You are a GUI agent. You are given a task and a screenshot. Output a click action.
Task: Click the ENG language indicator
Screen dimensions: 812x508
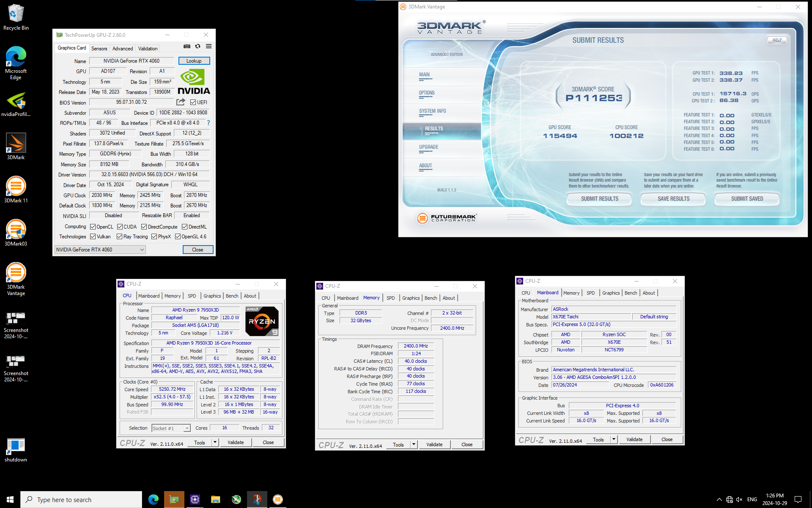(x=752, y=500)
